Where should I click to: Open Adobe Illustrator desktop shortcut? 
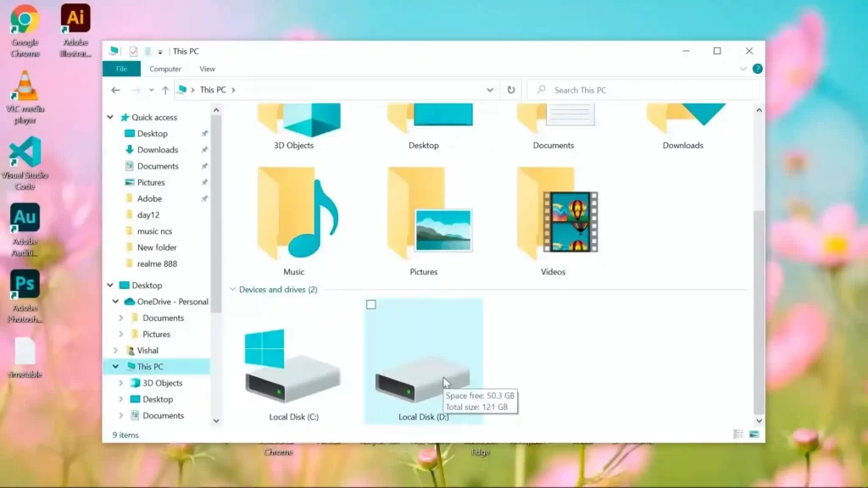pos(75,30)
